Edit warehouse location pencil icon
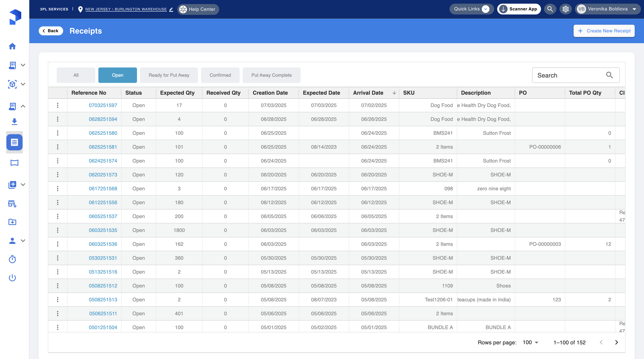Image resolution: width=644 pixels, height=359 pixels. [x=171, y=9]
